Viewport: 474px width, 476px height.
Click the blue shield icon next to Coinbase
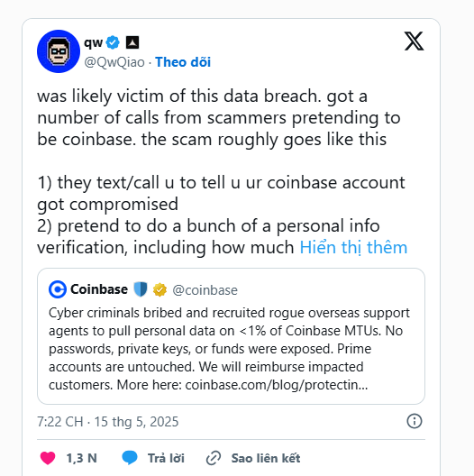141,289
